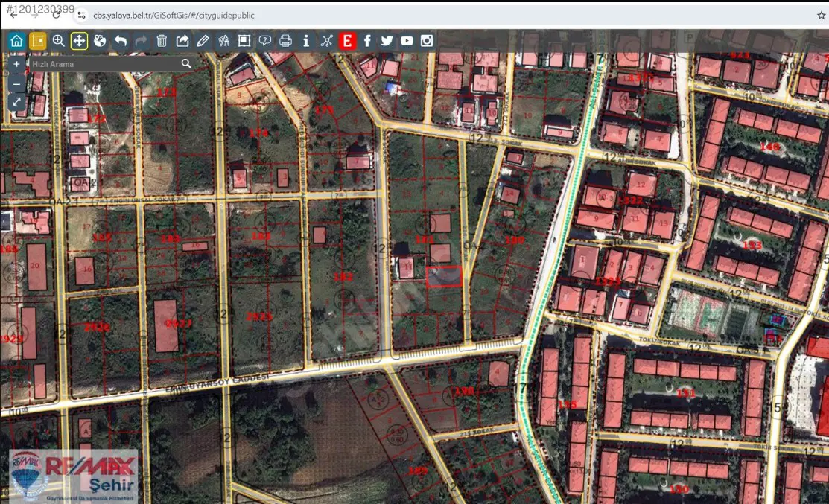Viewport: 829px width, 504px height.
Task: Undo with the back arrow icon
Action: point(121,41)
